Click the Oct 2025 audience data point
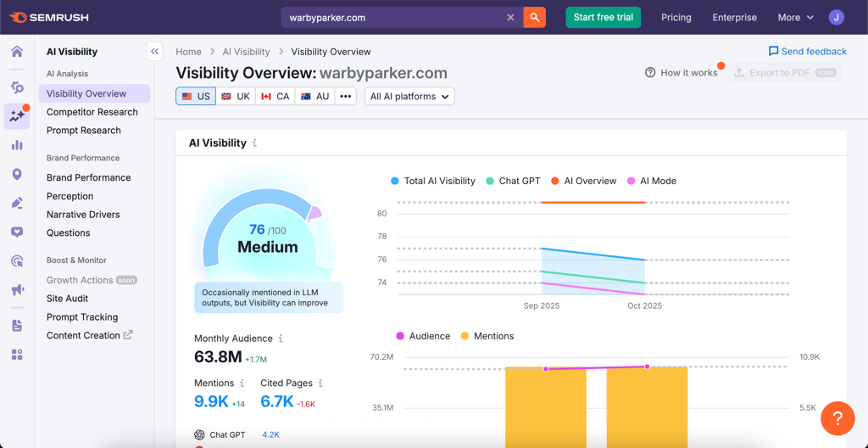 [647, 367]
